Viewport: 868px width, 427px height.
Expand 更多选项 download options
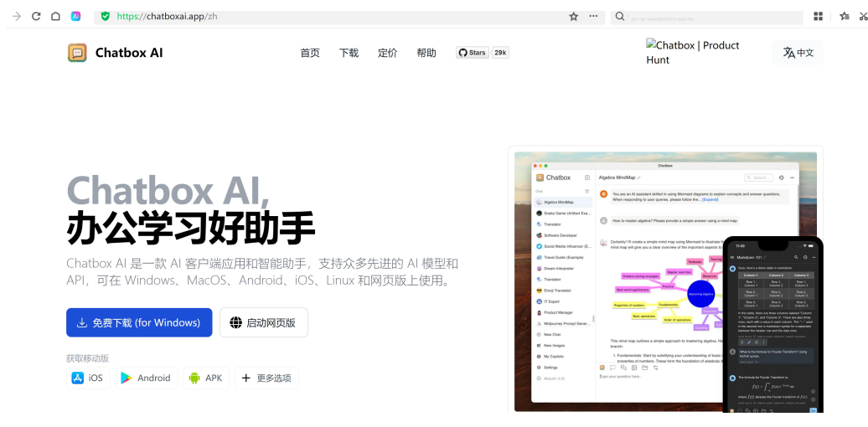click(266, 378)
